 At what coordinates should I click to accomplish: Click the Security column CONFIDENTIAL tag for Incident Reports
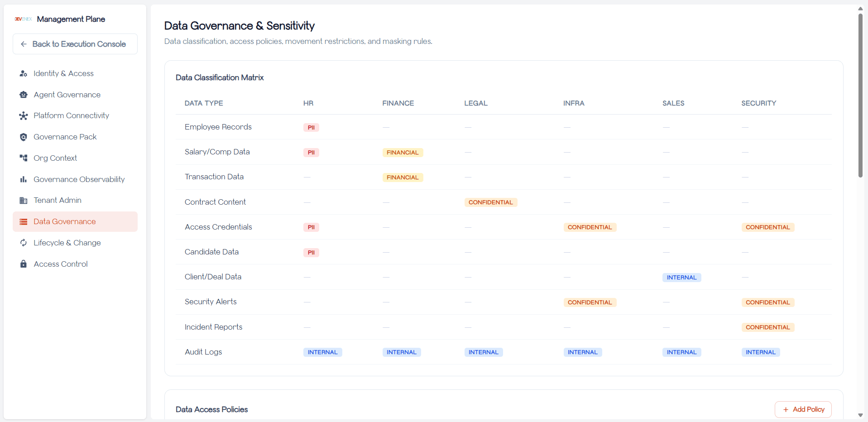[767, 327]
